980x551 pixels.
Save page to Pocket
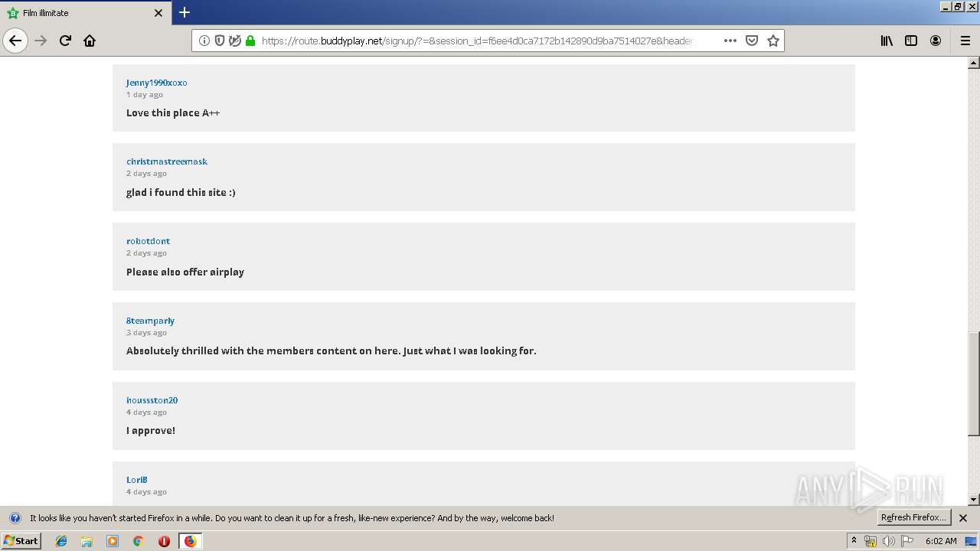(752, 41)
